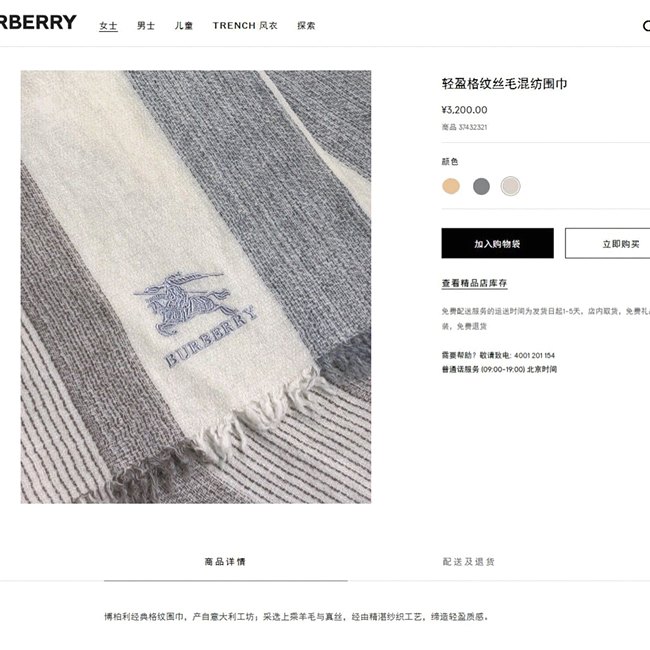Select the grey color swatch

[x=481, y=186]
